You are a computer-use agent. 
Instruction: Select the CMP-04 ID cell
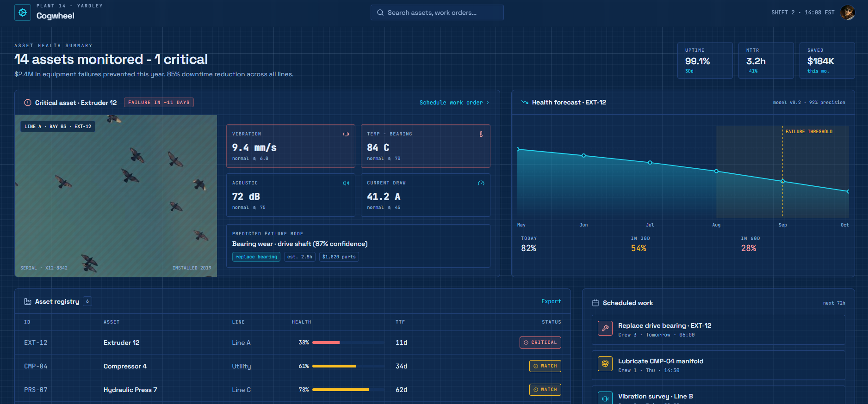point(36,366)
